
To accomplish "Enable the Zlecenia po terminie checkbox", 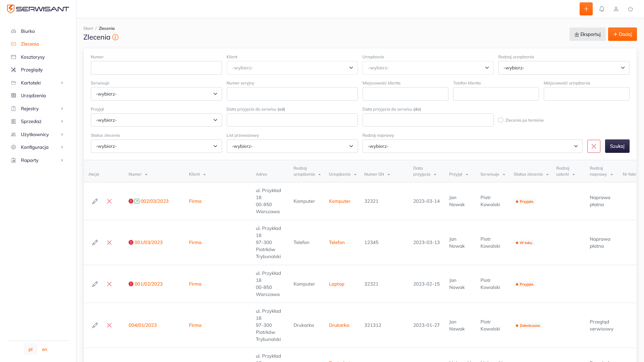I will [x=501, y=120].
